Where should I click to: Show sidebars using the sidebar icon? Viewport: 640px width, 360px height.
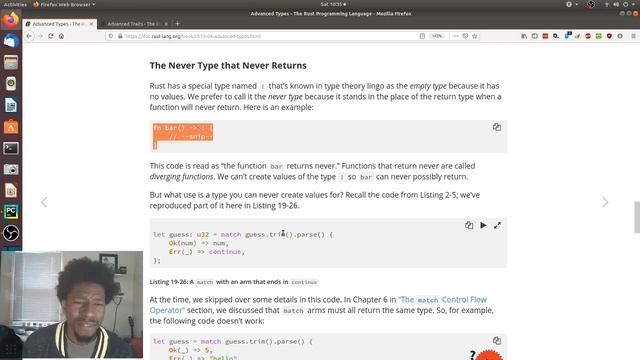tap(534, 36)
